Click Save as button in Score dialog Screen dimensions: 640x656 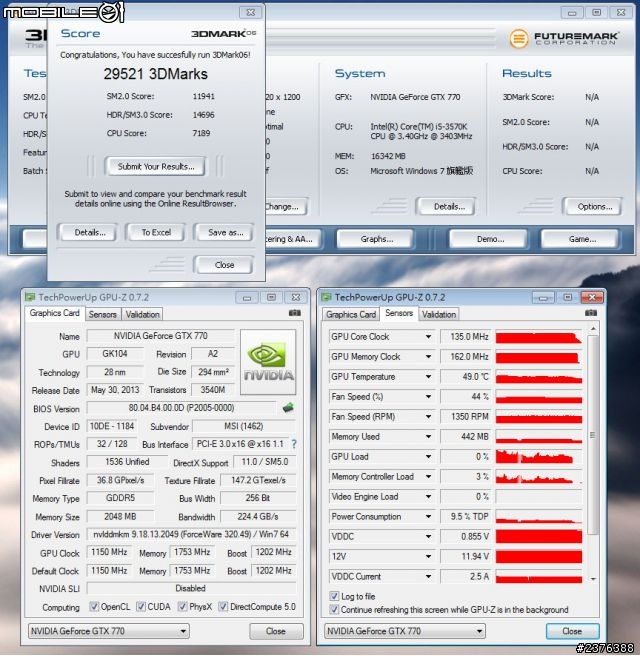[x=225, y=233]
